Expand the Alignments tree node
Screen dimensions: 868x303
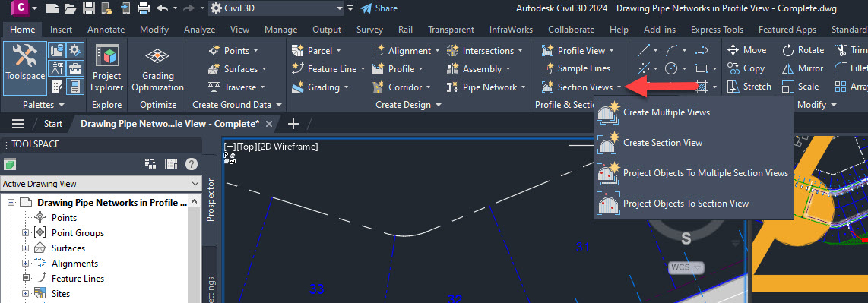click(25, 264)
